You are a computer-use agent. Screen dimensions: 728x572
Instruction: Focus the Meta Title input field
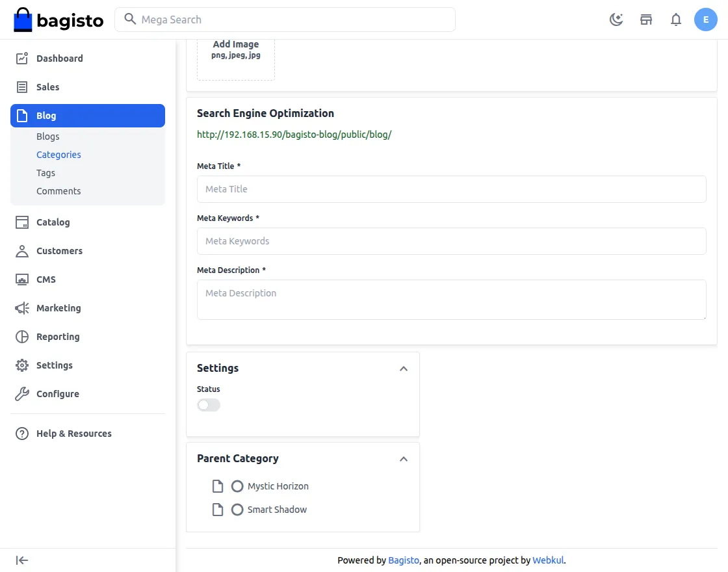(451, 189)
